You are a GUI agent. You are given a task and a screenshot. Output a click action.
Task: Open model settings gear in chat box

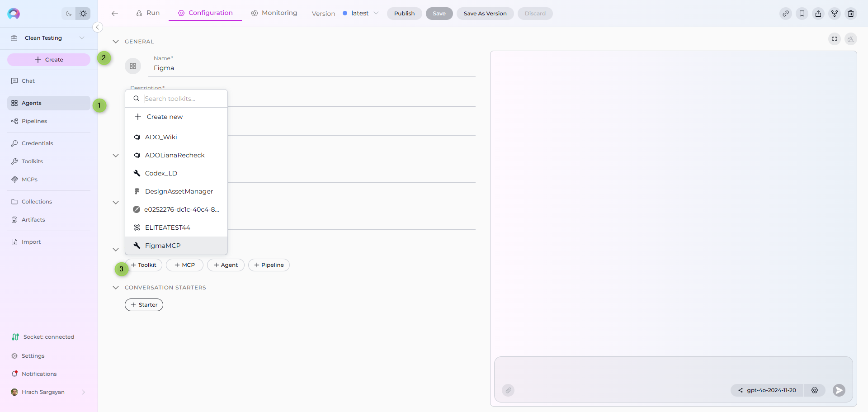[x=815, y=390]
